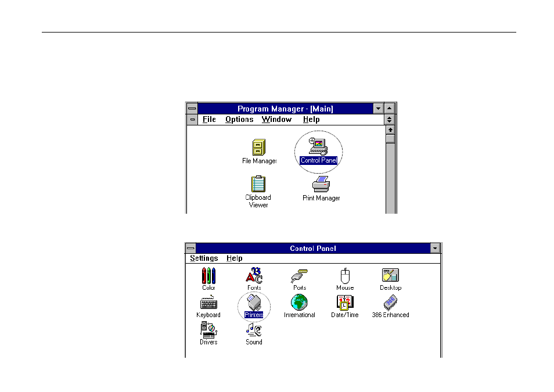
Task: Click Control Panel minimize down-arrow button
Action: pos(435,248)
